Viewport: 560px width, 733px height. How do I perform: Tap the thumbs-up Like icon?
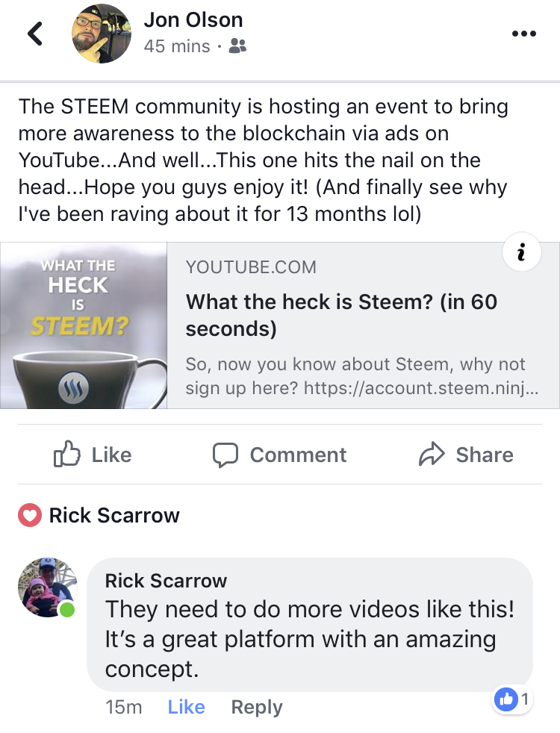click(67, 454)
